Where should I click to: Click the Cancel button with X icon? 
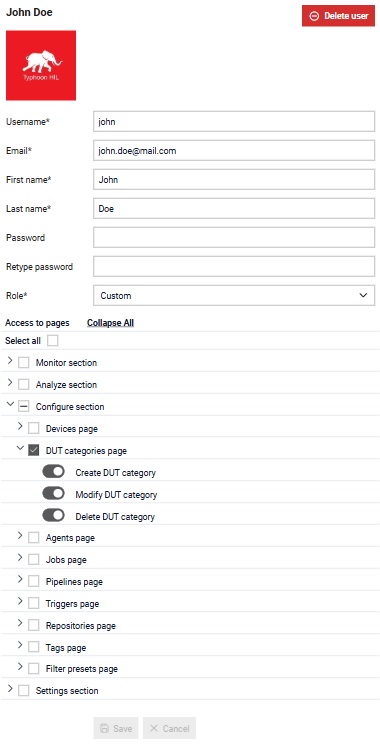pos(170,728)
